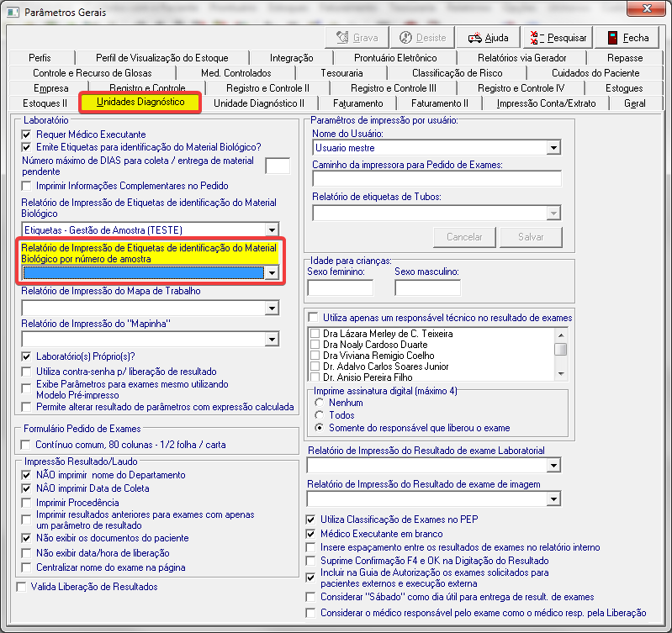Open the Mapinha report dropdown
This screenshot has width=672, height=633.
click(272, 340)
